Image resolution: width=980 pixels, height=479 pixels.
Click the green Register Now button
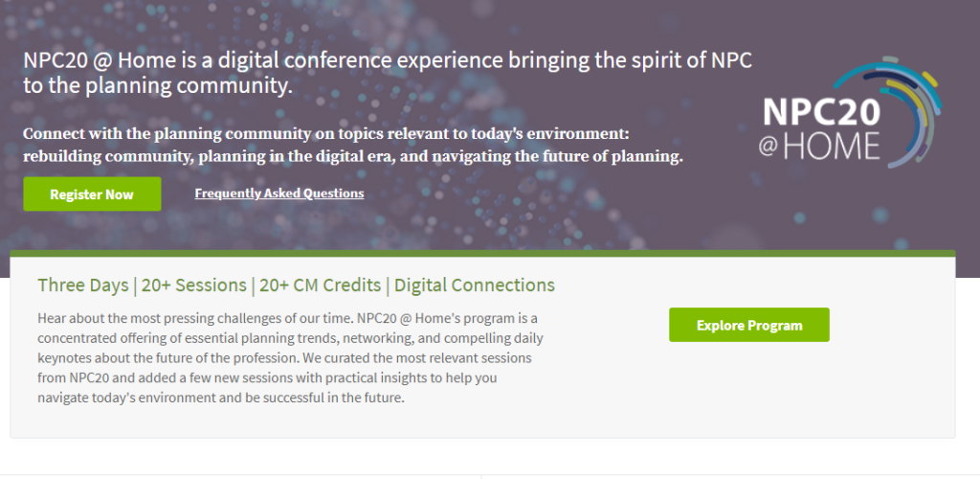(x=92, y=194)
